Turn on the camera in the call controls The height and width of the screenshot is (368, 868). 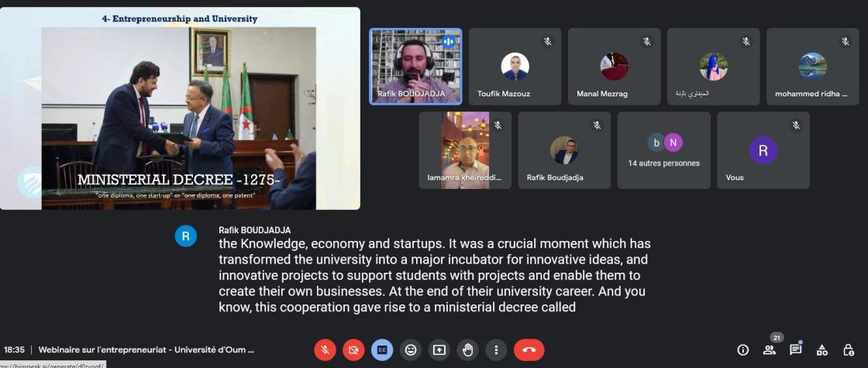tap(353, 349)
